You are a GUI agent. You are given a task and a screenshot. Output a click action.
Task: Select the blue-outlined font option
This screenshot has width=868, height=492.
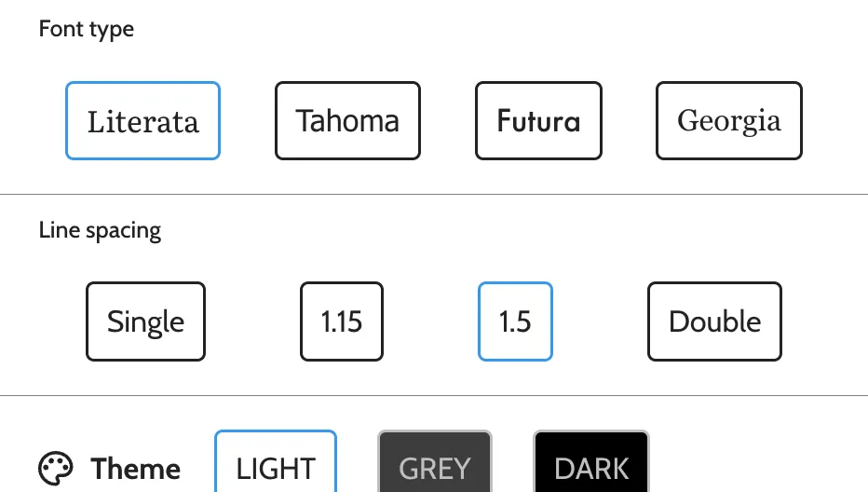(142, 121)
